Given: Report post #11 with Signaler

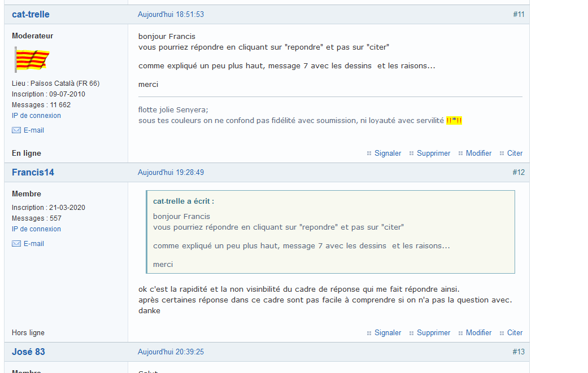Looking at the screenshot, I should point(387,153).
